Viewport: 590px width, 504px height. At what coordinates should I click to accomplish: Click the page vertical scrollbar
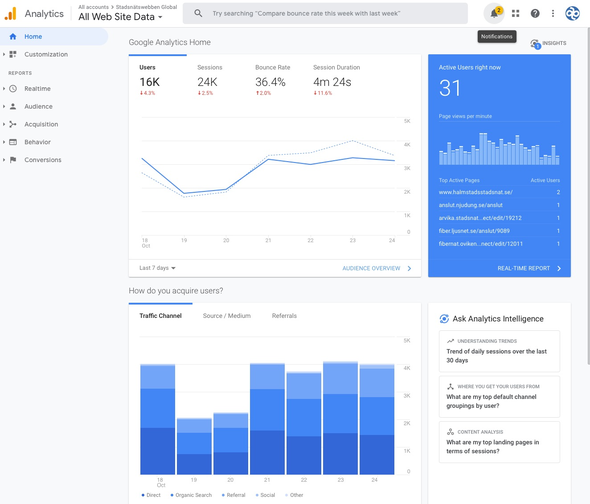tap(588, 196)
